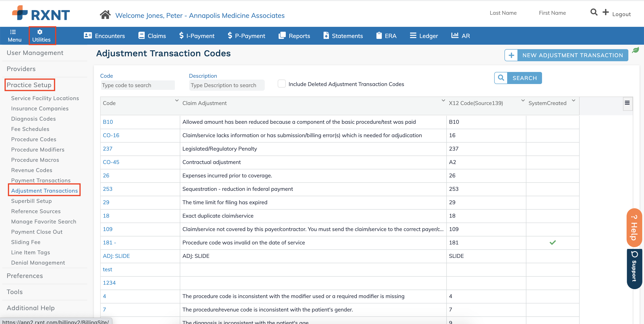Open the Claim Adjustment column dropdown chevron
Screen dimensions: 644x324
pos(443,100)
